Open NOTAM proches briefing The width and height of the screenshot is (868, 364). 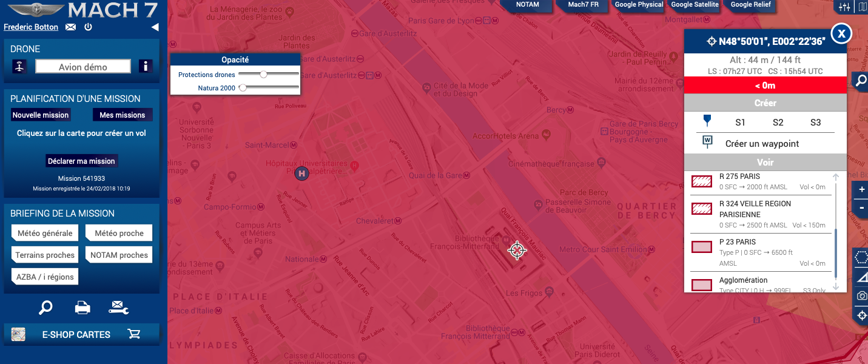(119, 255)
